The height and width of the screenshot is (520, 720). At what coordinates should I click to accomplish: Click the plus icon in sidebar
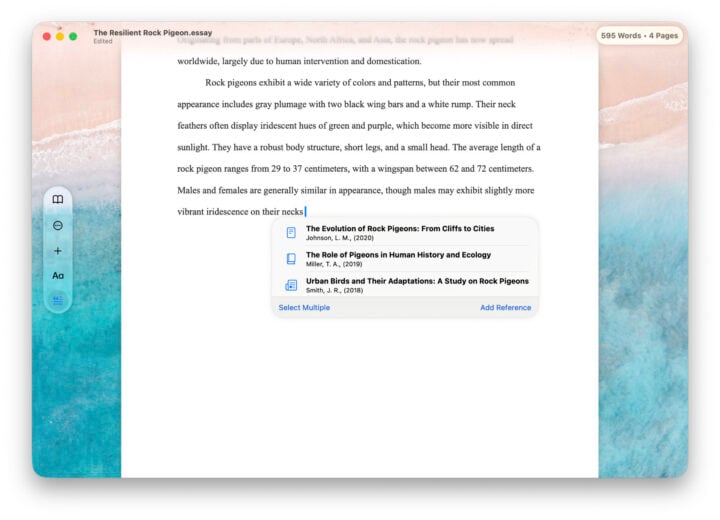click(x=58, y=251)
